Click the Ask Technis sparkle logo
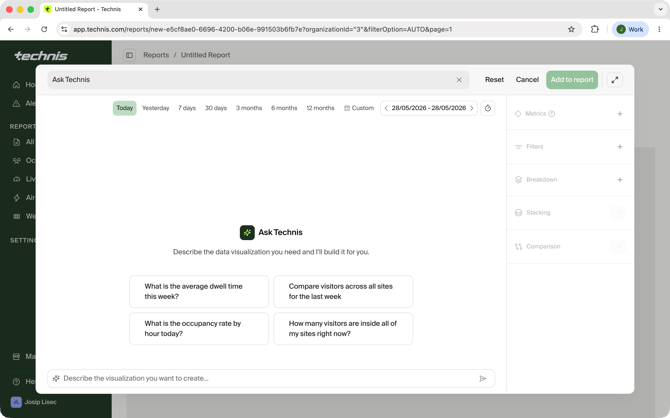Image resolution: width=670 pixels, height=418 pixels. click(247, 233)
